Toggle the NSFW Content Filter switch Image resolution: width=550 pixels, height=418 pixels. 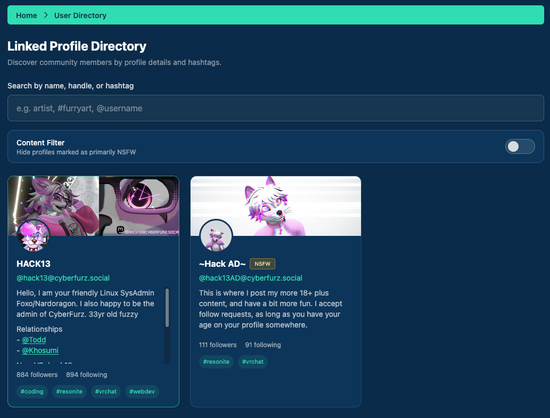pos(520,146)
